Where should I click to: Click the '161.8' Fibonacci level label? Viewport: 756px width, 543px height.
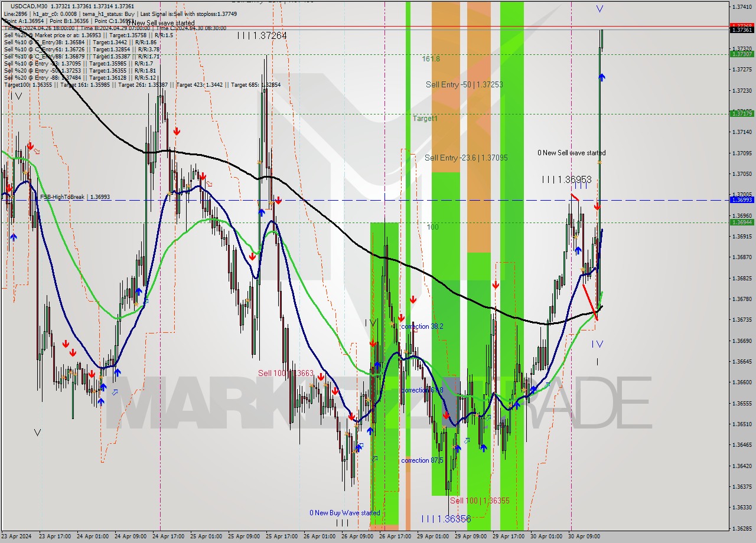(x=431, y=59)
